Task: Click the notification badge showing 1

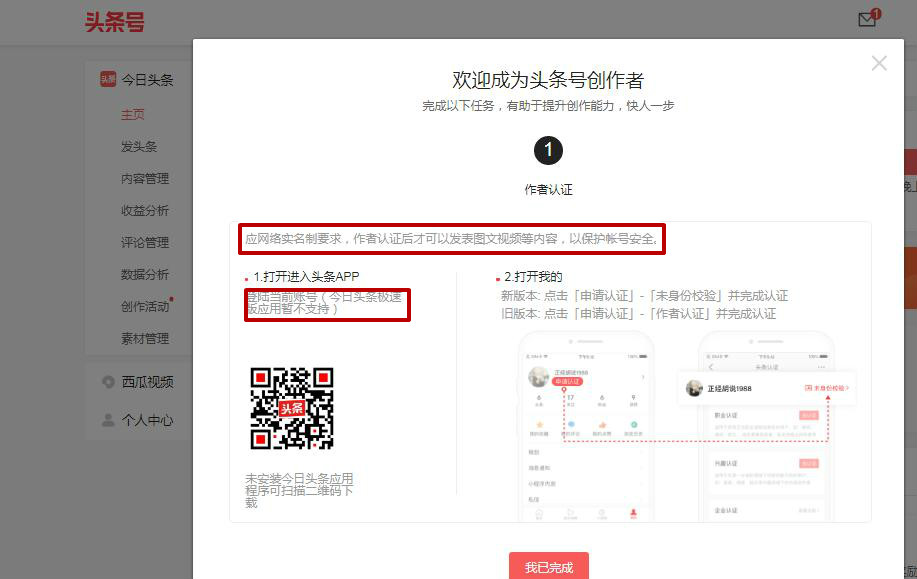Action: [877, 11]
